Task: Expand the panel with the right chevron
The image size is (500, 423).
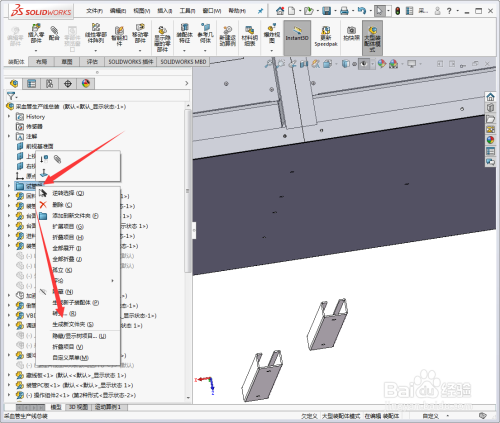Action: pos(187,83)
